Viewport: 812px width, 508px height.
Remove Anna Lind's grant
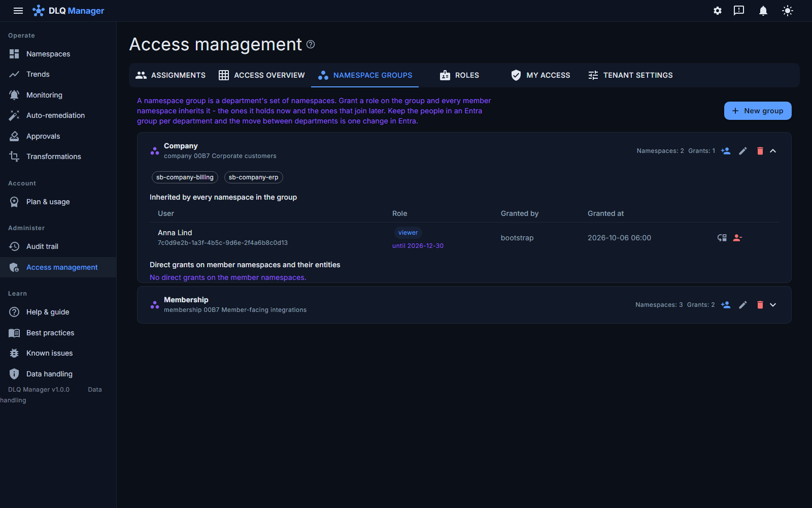pyautogui.click(x=738, y=238)
